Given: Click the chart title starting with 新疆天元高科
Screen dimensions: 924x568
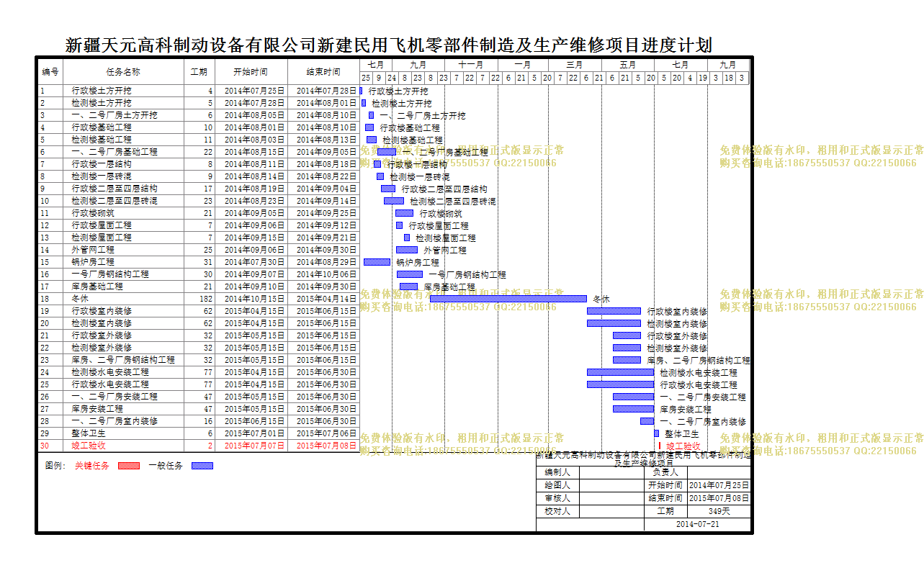Looking at the screenshot, I should [x=389, y=45].
